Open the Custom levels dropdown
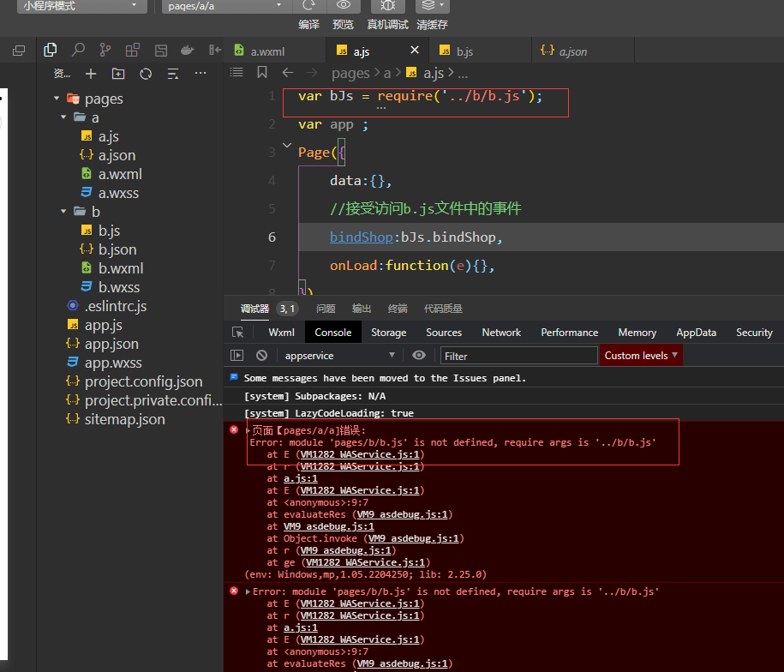784x672 pixels. click(x=641, y=356)
